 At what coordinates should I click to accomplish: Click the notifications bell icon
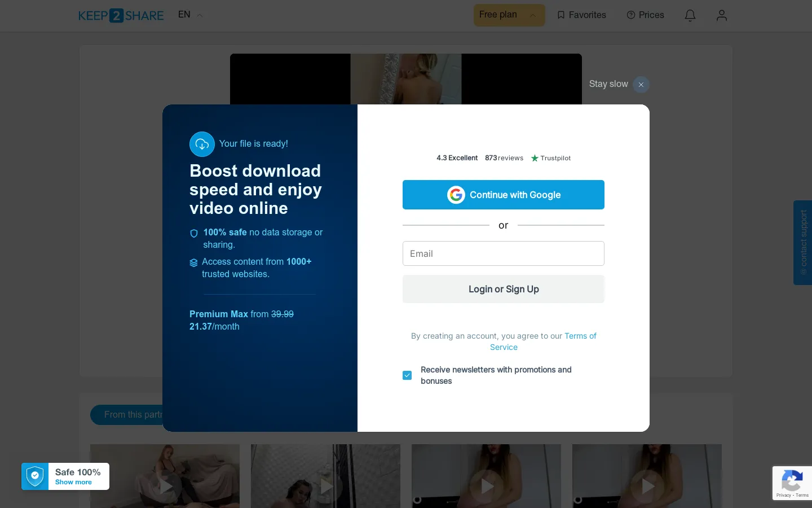coord(690,15)
